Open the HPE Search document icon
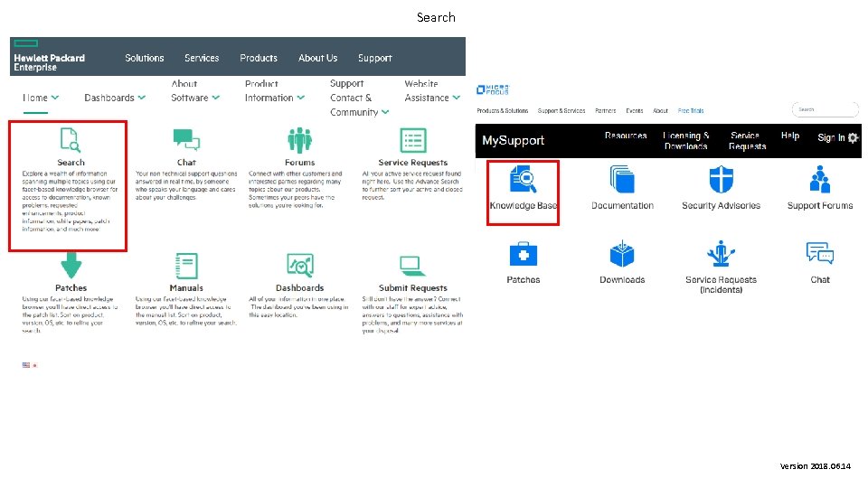 tap(71, 139)
